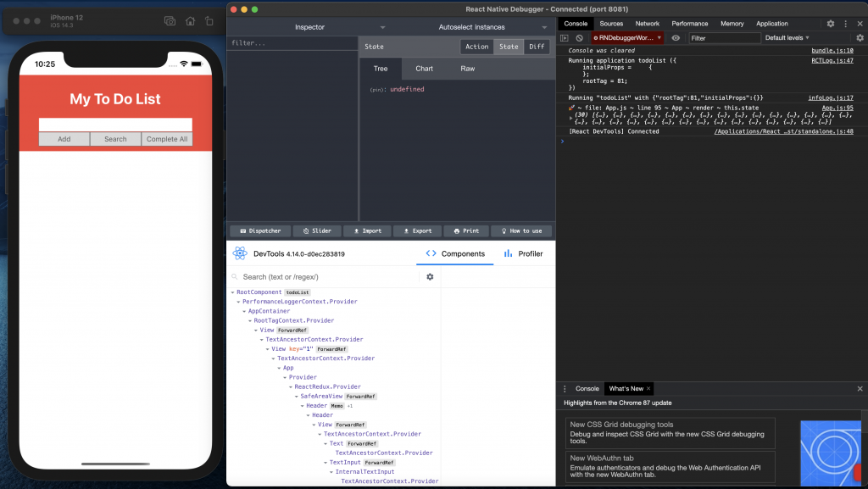Image resolution: width=868 pixels, height=489 pixels.
Task: Click the Print button
Action: click(466, 231)
